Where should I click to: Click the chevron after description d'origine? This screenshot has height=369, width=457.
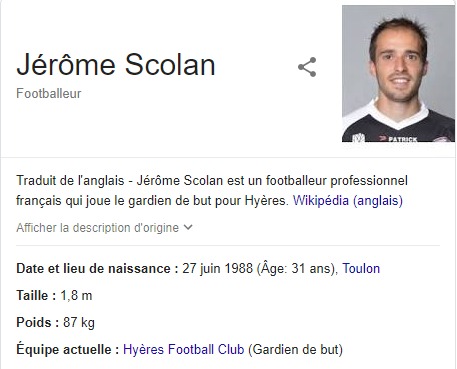(188, 227)
